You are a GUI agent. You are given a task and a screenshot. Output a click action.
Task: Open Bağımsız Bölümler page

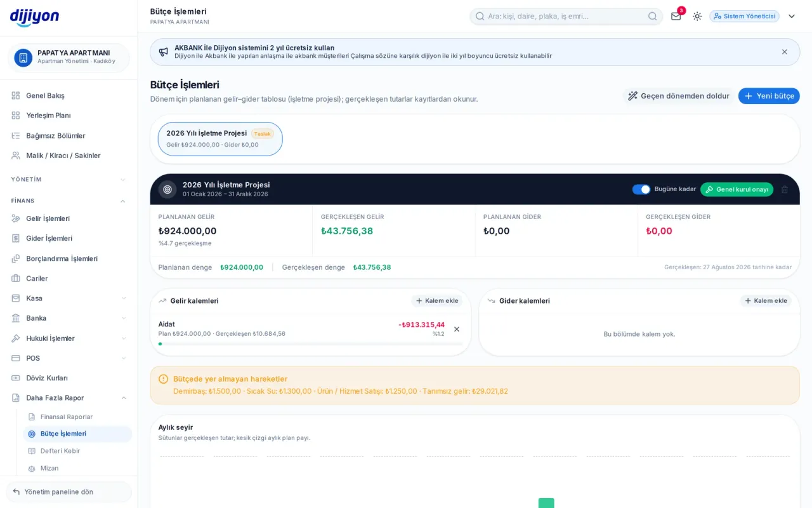69,136
